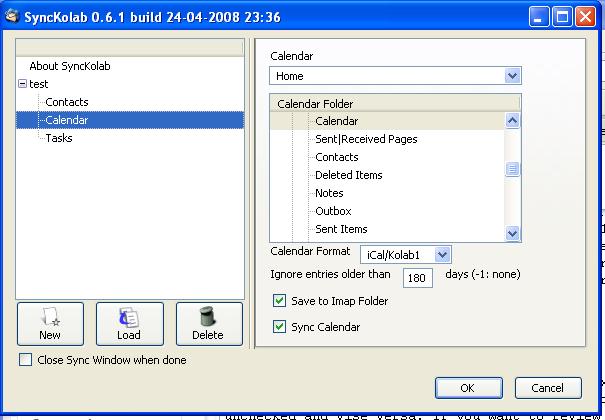Dismiss dialog with Cancel button

(548, 388)
